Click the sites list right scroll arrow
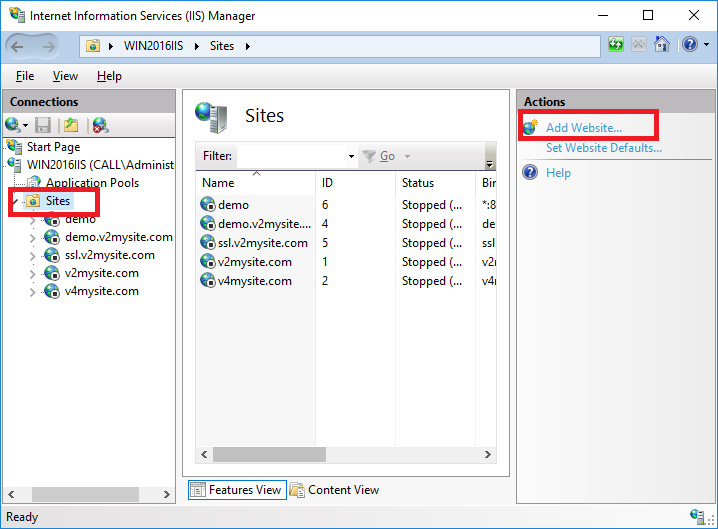Viewport: 718px width, 529px height. tap(488, 454)
